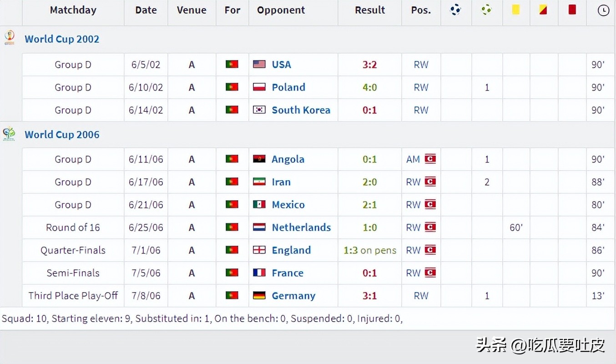616x364 pixels.
Task: Click the minutes played clock icon
Action: pos(603,10)
